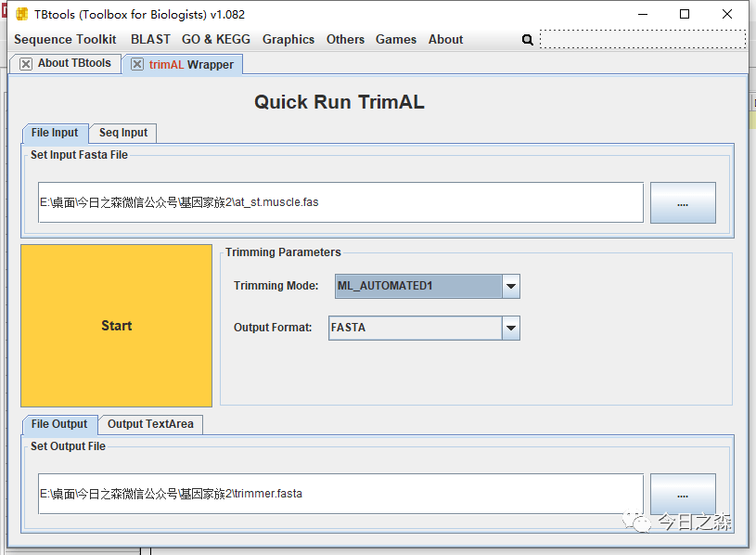
Task: Maximize the TBtools window
Action: pyautogui.click(x=685, y=14)
